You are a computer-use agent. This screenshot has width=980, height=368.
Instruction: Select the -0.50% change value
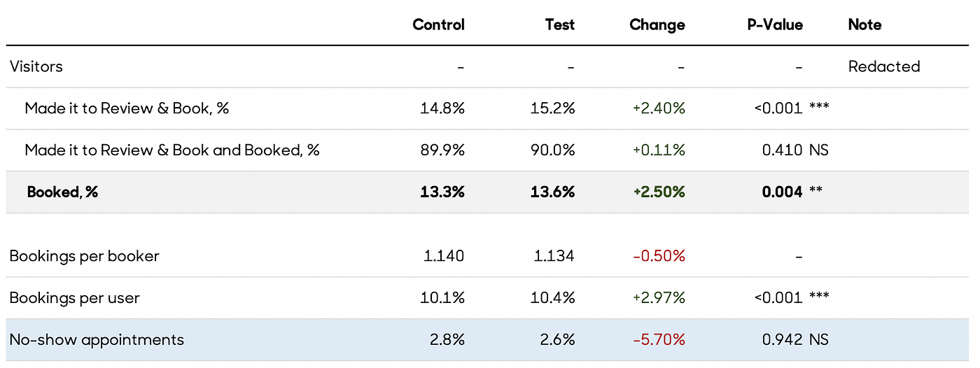point(659,256)
